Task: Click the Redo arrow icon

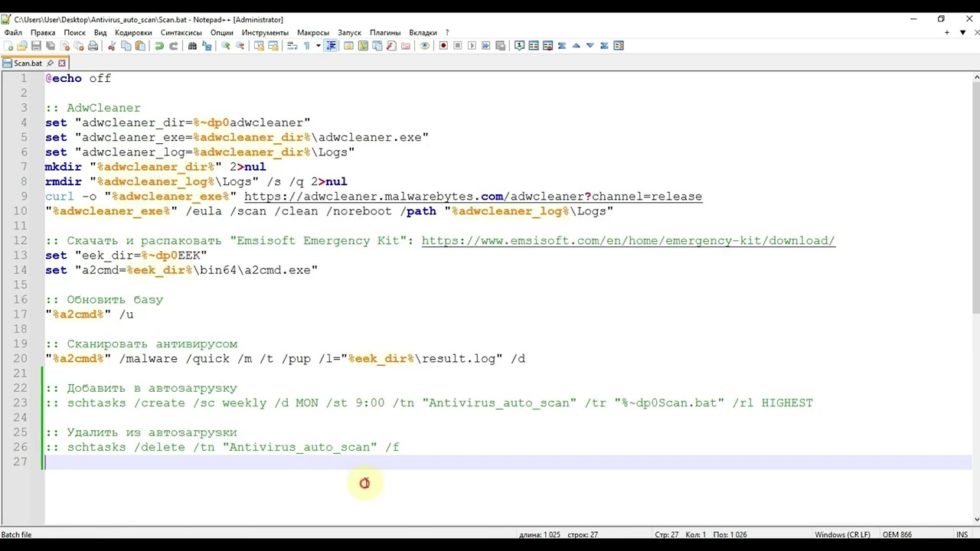Action: point(173,46)
